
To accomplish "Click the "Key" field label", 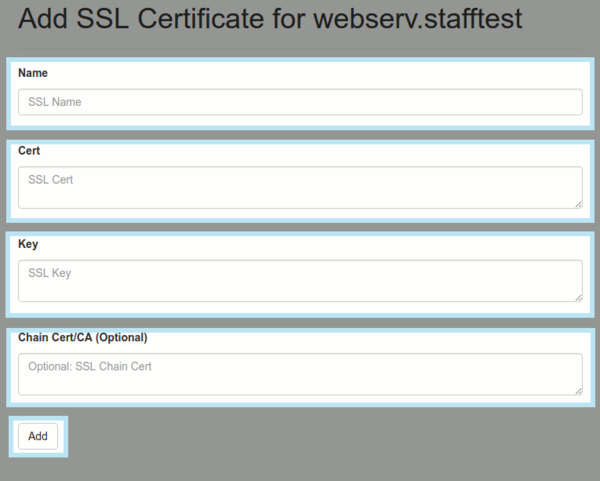I will (28, 243).
